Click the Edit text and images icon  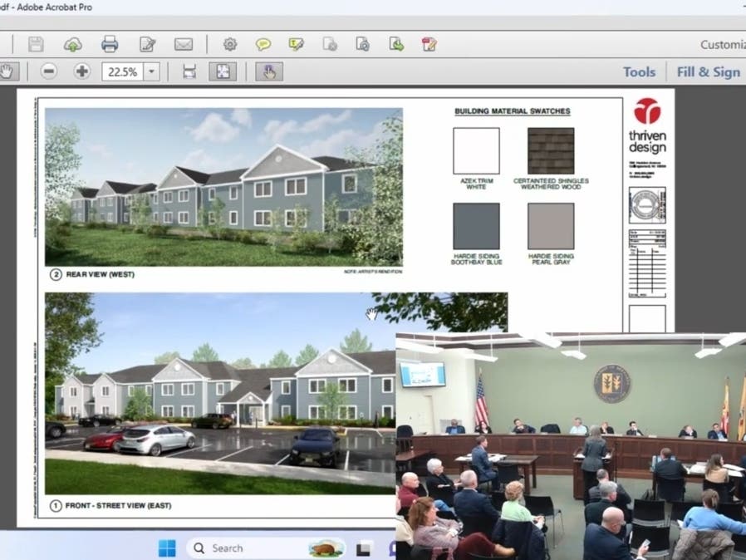tap(148, 44)
